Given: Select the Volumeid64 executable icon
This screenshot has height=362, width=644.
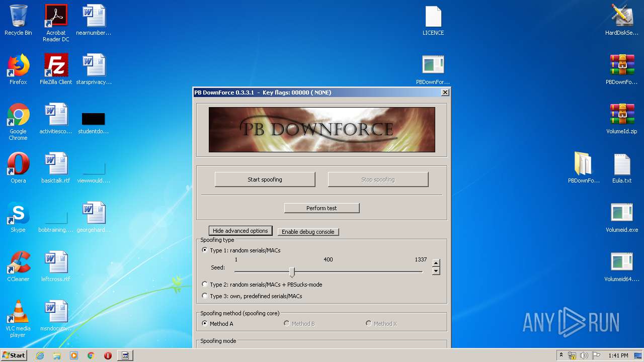Looking at the screenshot, I should [x=622, y=266].
